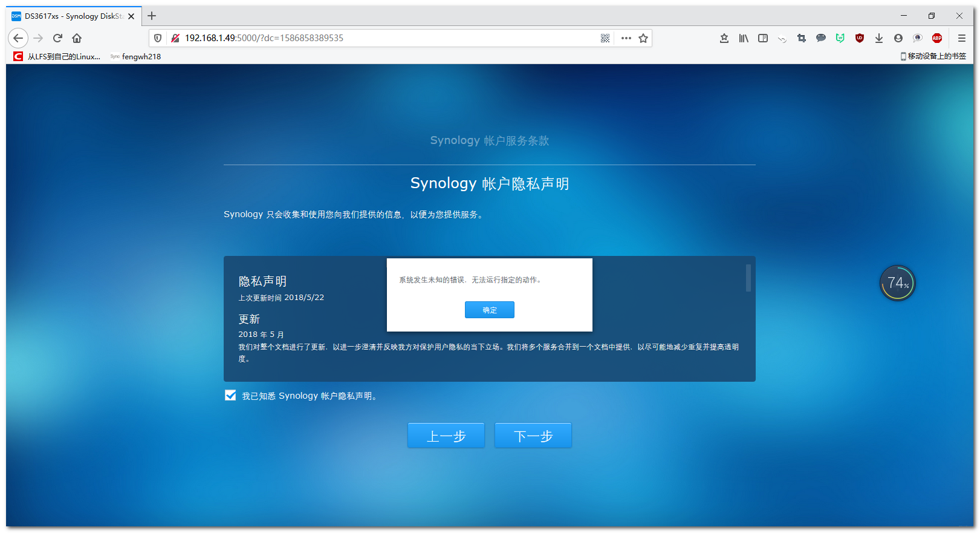Open the speech bubble chat extension

(x=821, y=38)
